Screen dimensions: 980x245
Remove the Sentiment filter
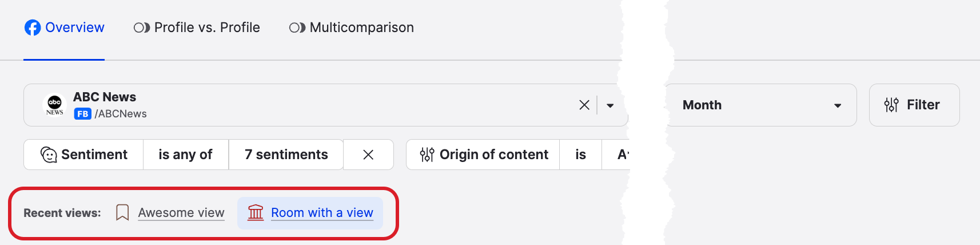368,155
